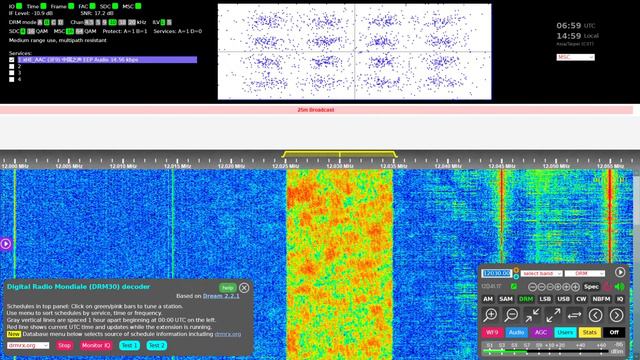Open the Stats tab
Viewport: 640px width, 360px height.
point(589,332)
